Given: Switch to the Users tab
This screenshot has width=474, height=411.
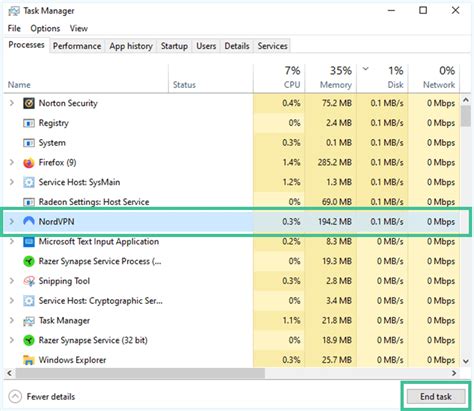Looking at the screenshot, I should pos(206,46).
